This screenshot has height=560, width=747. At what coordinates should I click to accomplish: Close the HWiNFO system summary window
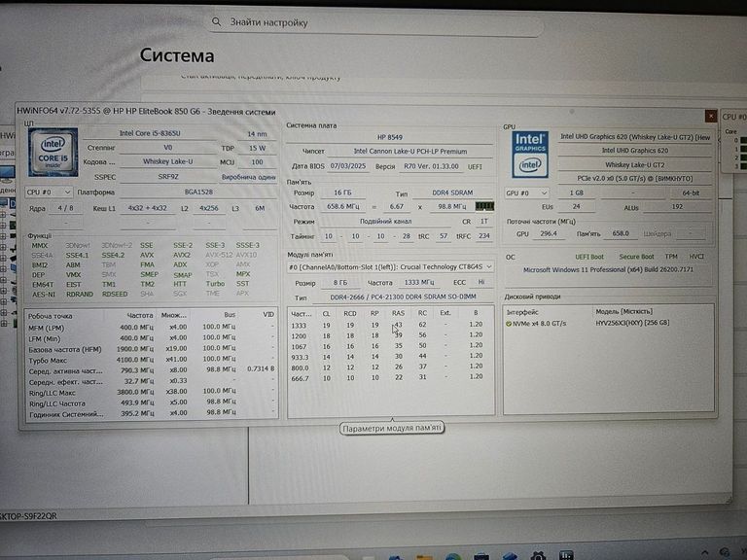(711, 116)
